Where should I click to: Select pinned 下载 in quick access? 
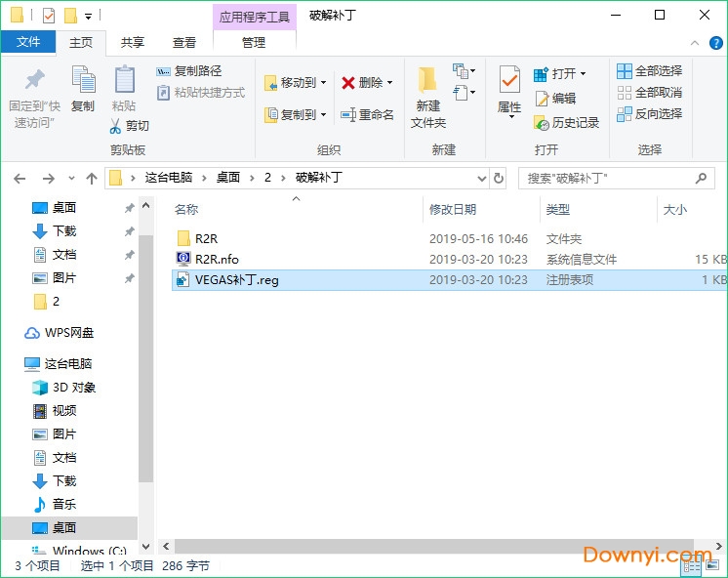click(x=55, y=231)
